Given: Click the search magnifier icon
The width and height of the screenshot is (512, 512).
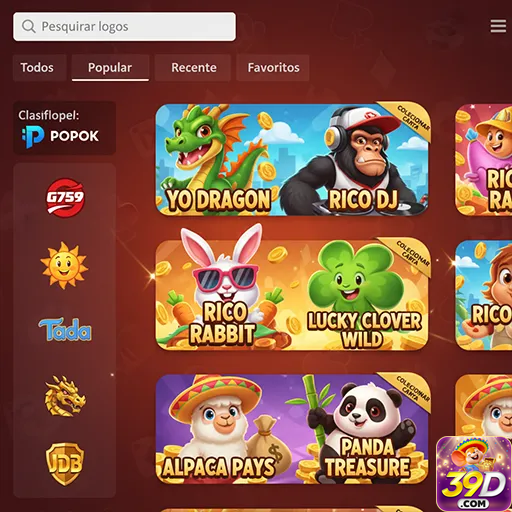Looking at the screenshot, I should (28, 26).
